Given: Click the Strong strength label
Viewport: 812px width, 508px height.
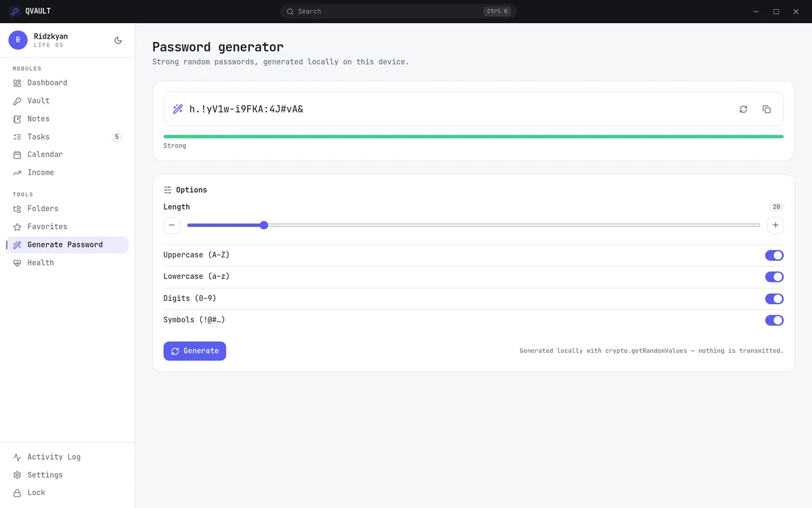Looking at the screenshot, I should click(175, 146).
